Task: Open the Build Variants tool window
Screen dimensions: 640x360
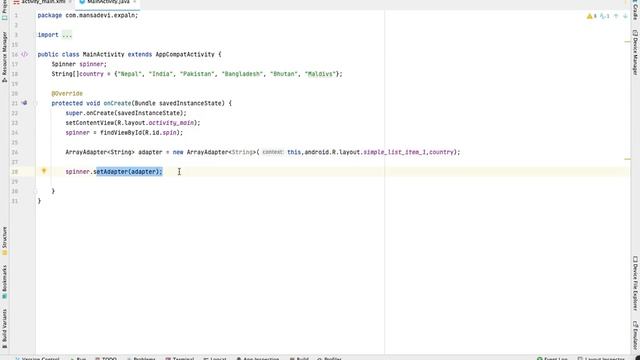Action: (4, 328)
